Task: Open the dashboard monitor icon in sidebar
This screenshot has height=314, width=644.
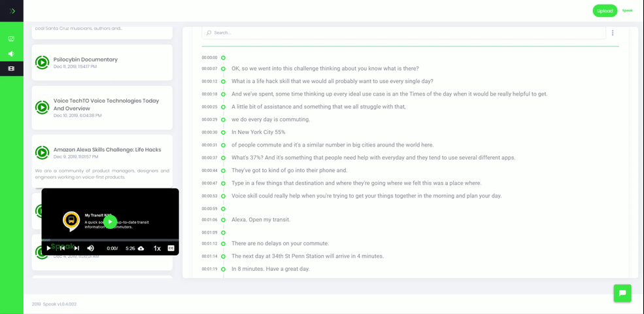Action: [x=12, y=39]
